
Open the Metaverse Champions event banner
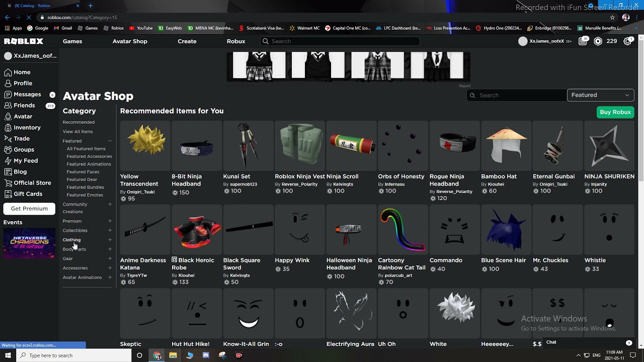[29, 243]
